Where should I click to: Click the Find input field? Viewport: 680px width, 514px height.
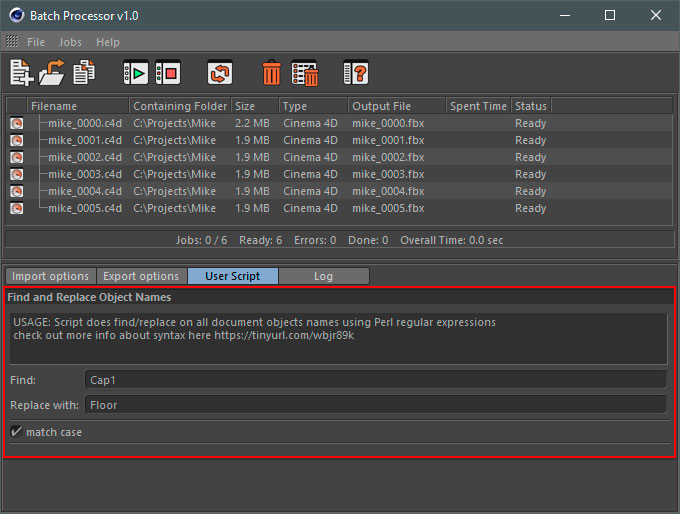[x=375, y=379]
